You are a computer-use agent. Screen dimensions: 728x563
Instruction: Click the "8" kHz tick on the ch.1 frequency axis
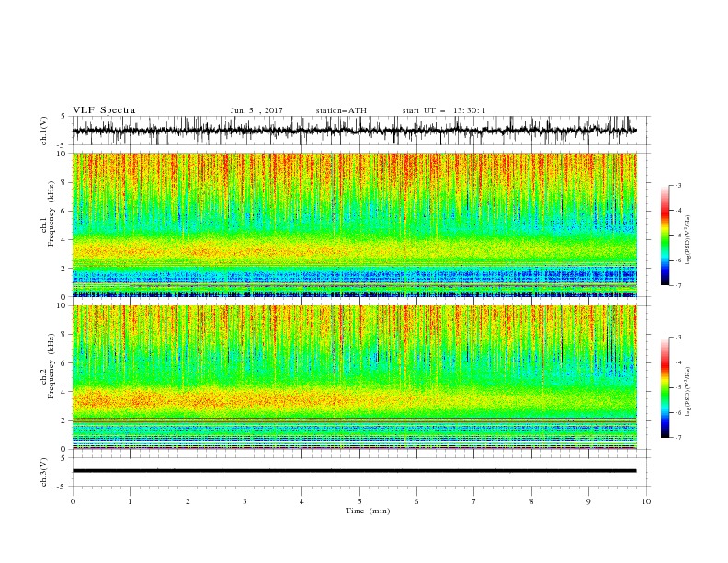point(65,182)
